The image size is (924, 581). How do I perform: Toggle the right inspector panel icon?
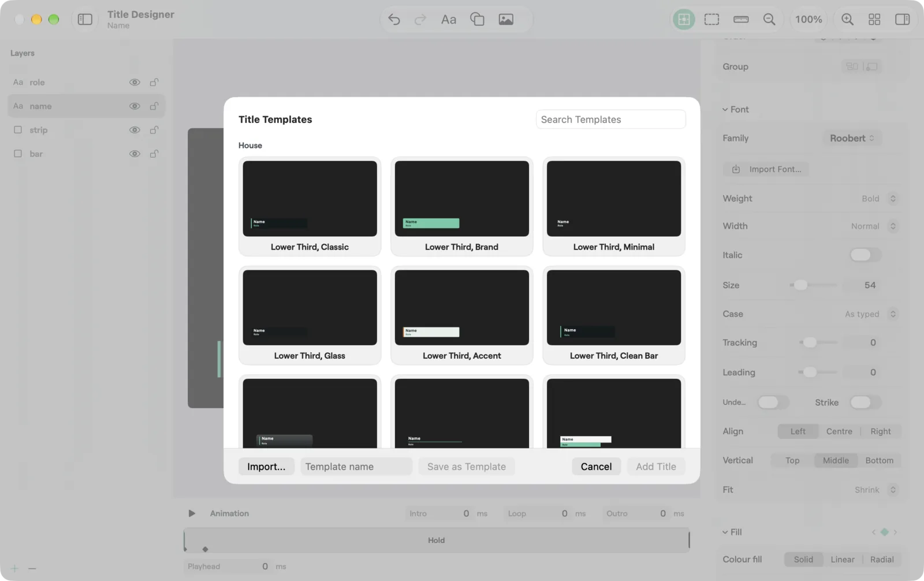click(x=902, y=19)
